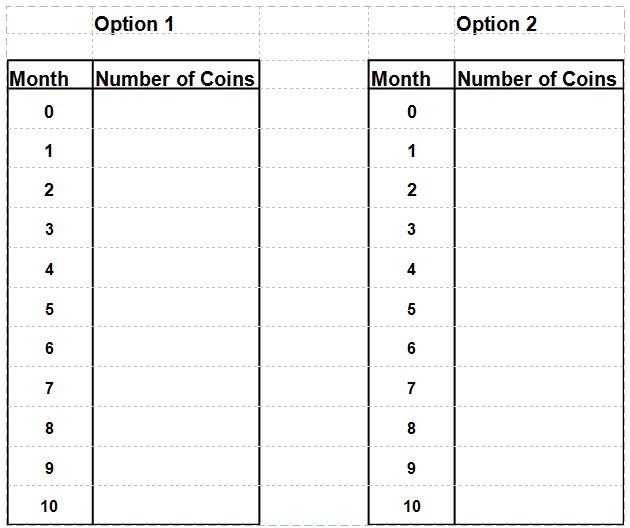Click Option 2 coins cell for month 6
The width and height of the screenshot is (630, 528).
pos(537,349)
